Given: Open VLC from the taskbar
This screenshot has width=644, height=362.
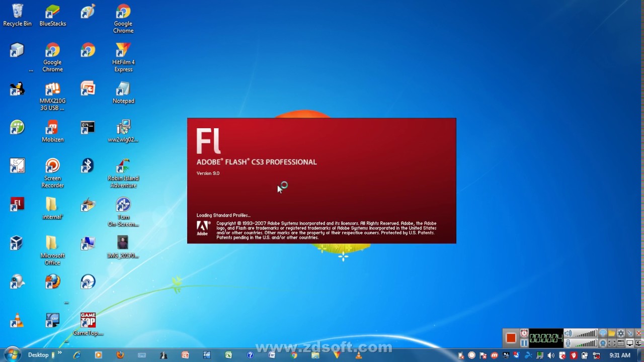Looking at the screenshot, I should [x=358, y=355].
